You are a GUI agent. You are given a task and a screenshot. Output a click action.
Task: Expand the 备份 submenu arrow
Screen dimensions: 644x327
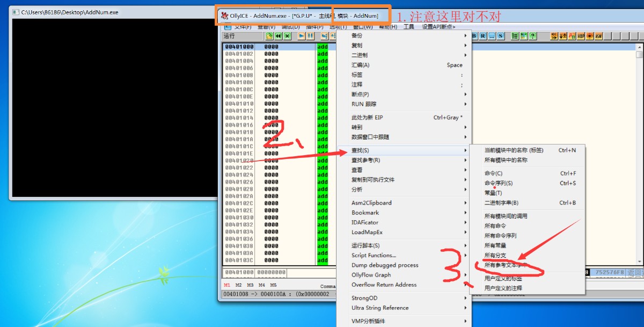(x=465, y=35)
